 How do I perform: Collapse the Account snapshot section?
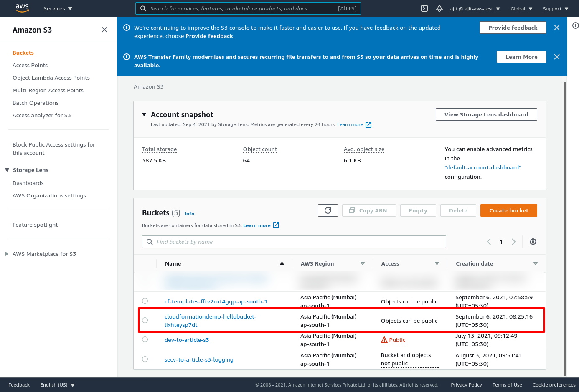[144, 114]
